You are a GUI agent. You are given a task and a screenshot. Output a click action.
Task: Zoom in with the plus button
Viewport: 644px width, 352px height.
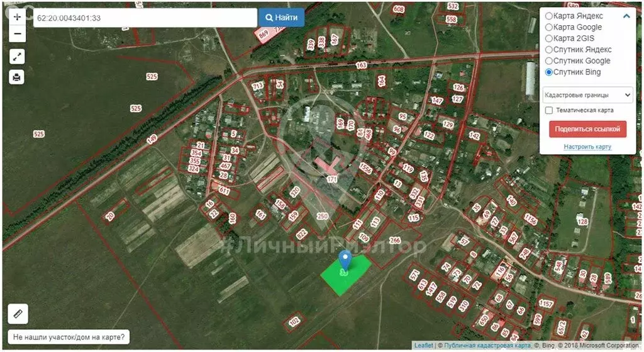(17, 16)
